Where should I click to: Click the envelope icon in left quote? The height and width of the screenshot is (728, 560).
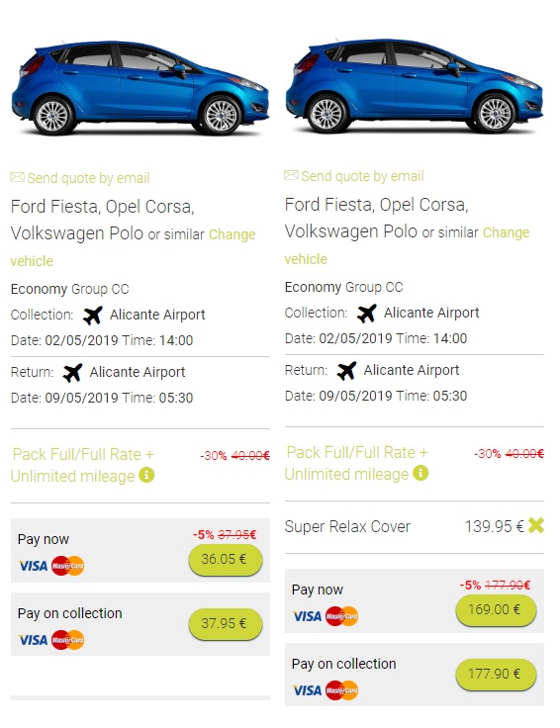pos(17,177)
